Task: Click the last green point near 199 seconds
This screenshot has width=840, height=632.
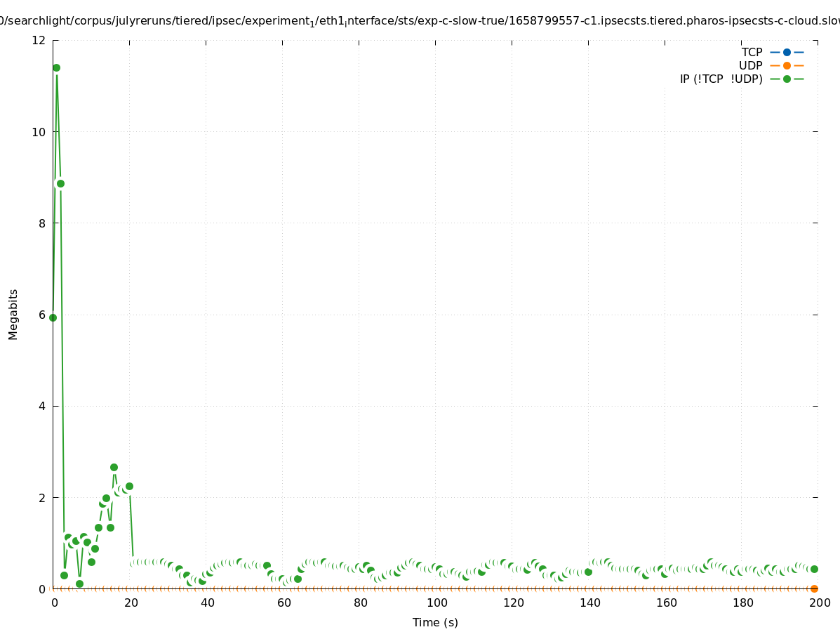Action: 814,569
